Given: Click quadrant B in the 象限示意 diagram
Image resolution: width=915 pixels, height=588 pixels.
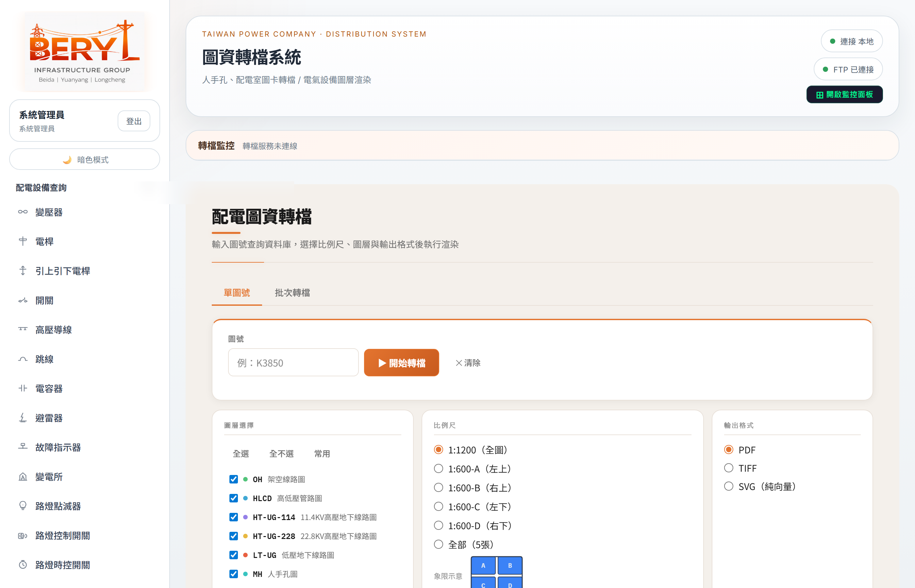Looking at the screenshot, I should click(x=510, y=565).
